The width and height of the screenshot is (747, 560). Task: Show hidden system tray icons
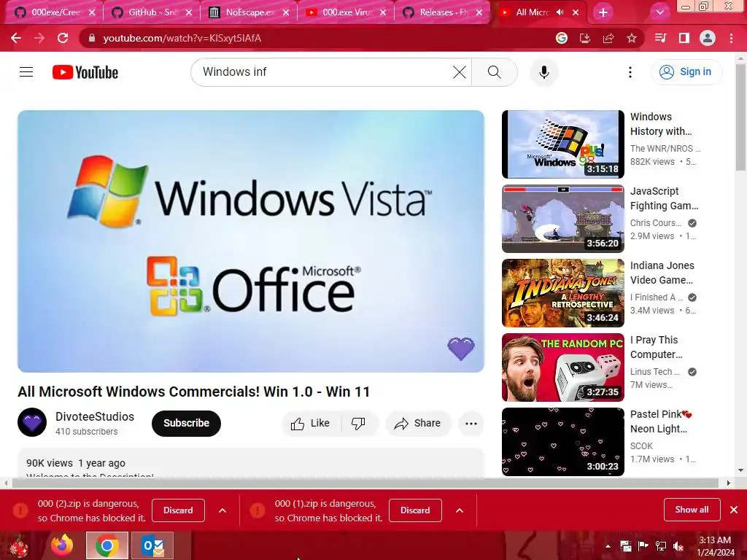608,546
